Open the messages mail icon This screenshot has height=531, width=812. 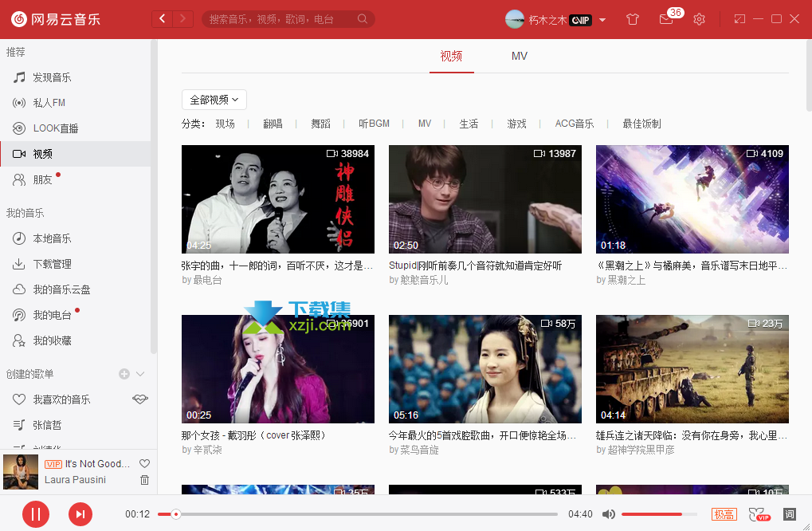click(666, 19)
